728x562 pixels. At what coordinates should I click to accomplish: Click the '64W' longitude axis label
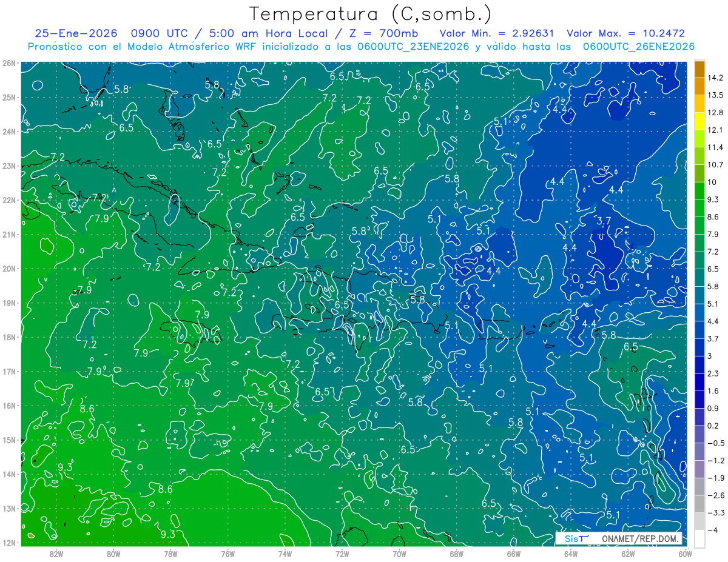click(x=571, y=554)
